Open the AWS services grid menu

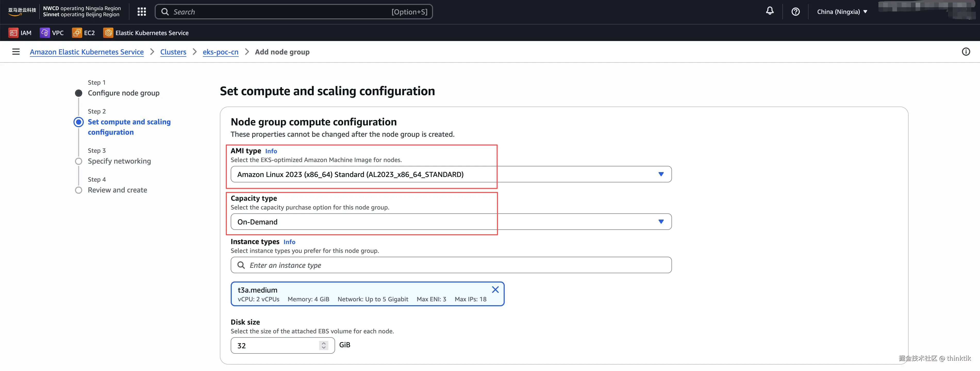pyautogui.click(x=142, y=12)
